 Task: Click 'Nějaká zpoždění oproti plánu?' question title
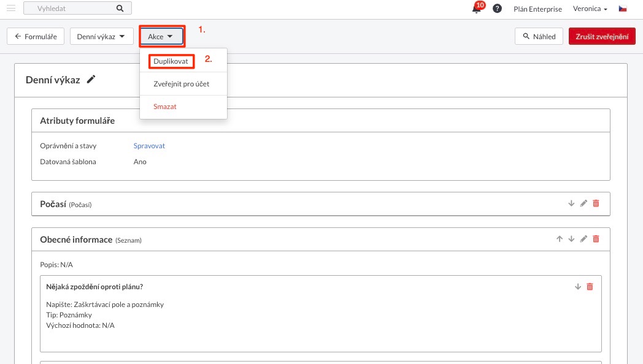[x=94, y=287]
